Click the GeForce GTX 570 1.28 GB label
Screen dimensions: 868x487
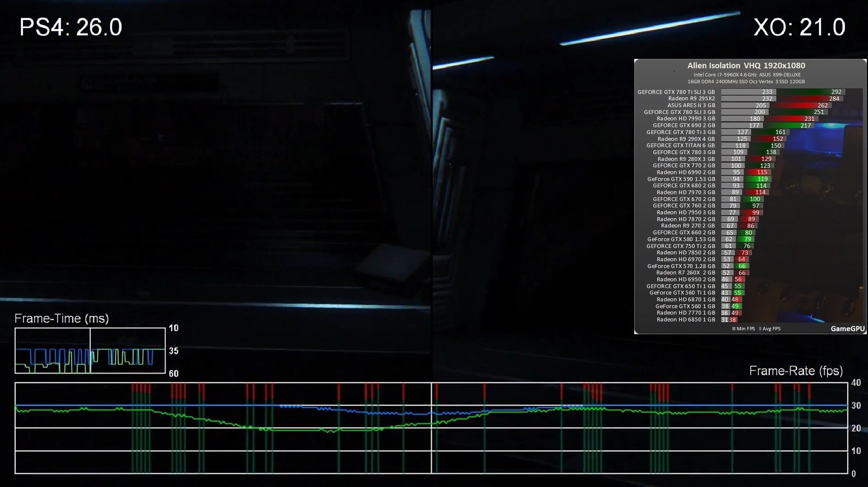point(681,266)
